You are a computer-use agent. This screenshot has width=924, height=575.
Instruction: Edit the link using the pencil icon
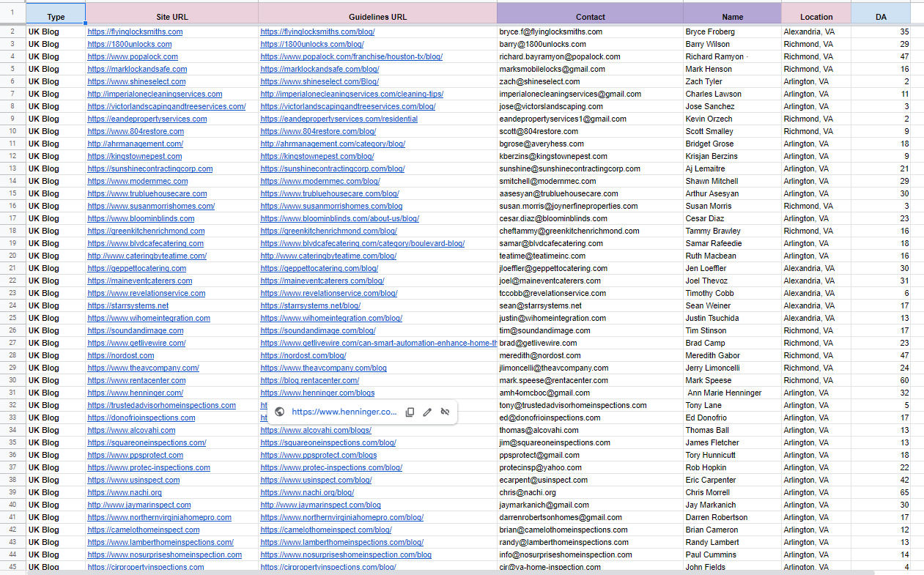tap(427, 412)
